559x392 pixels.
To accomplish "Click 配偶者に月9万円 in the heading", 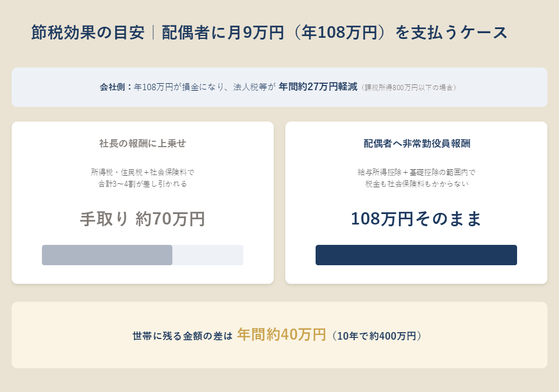I will tap(223, 33).
